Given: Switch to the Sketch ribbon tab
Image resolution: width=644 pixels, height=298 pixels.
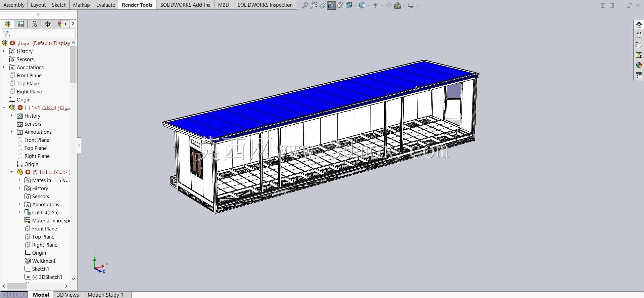Looking at the screenshot, I should [x=59, y=5].
